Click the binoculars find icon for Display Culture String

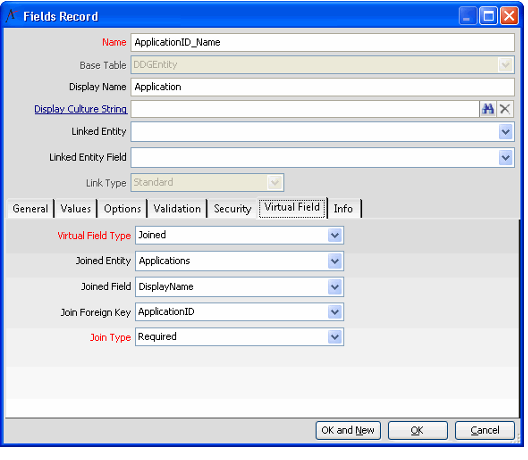tap(488, 109)
